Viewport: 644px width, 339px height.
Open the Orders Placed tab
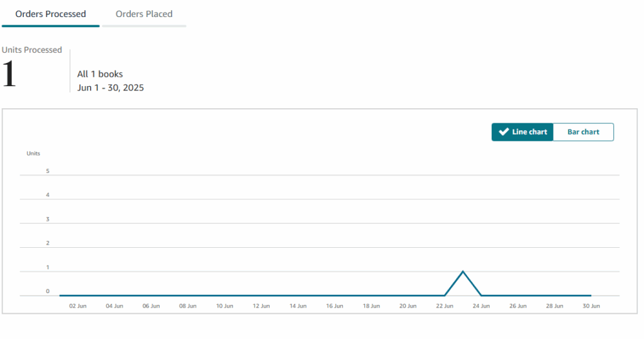pos(144,14)
